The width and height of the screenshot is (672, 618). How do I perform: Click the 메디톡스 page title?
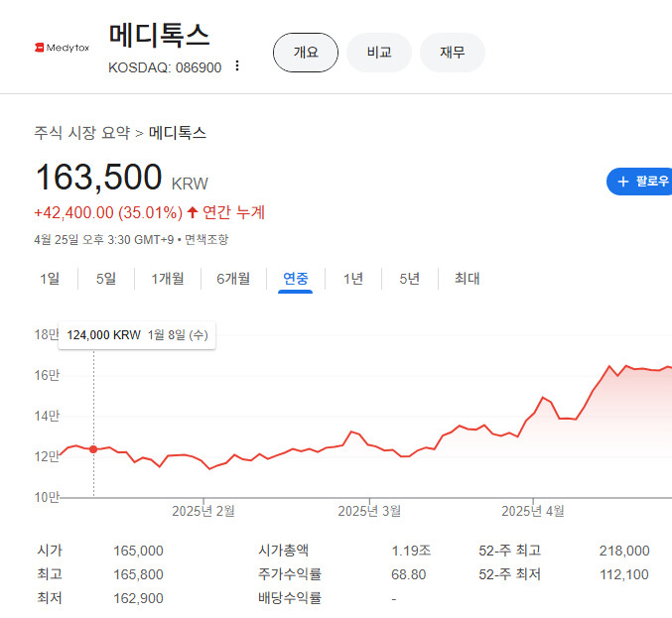click(x=159, y=36)
